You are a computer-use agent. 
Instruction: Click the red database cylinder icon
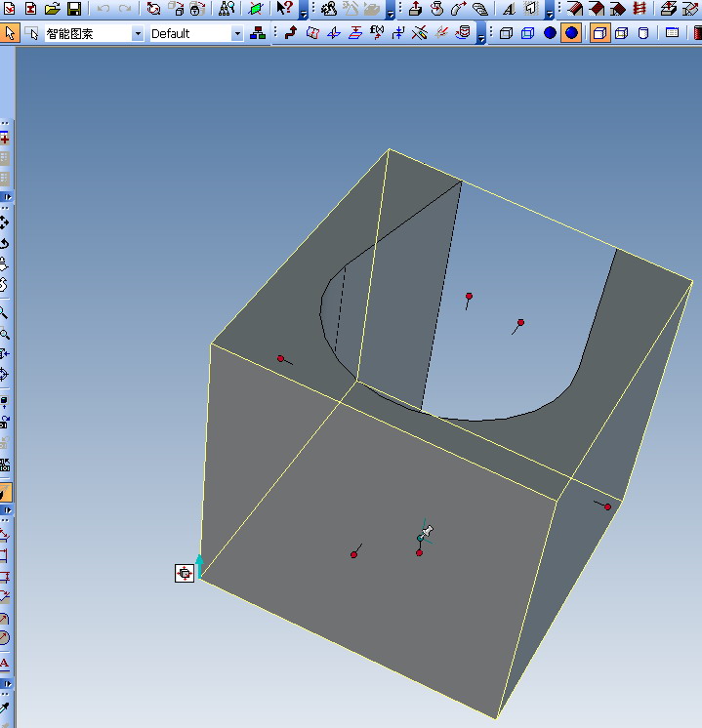[x=463, y=32]
